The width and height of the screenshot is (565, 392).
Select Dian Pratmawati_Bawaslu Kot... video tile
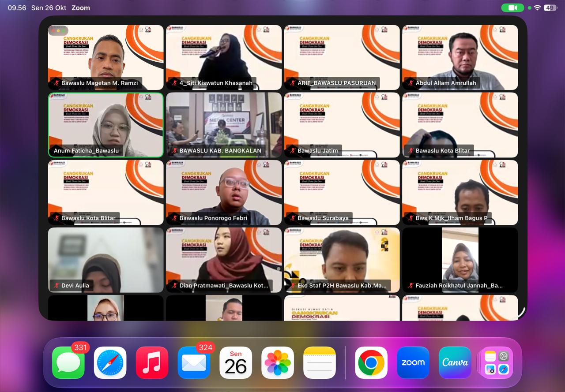pos(224,260)
